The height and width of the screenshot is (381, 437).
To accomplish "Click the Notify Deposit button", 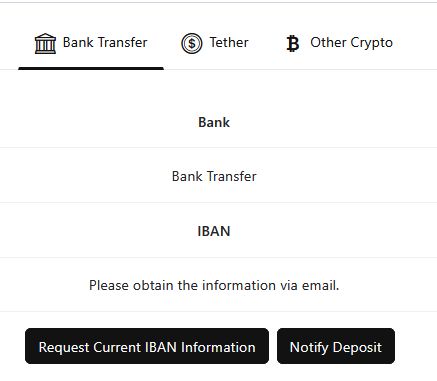I will (336, 346).
